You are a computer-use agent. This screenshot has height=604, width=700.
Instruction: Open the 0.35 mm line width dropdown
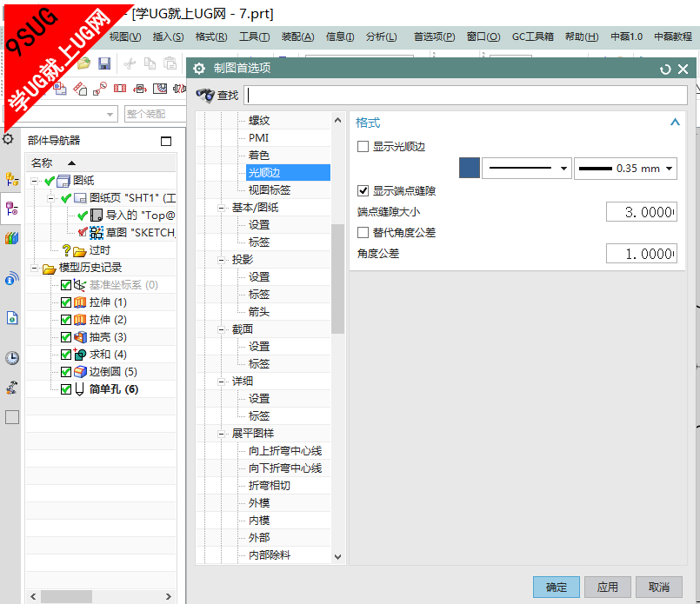pyautogui.click(x=625, y=169)
